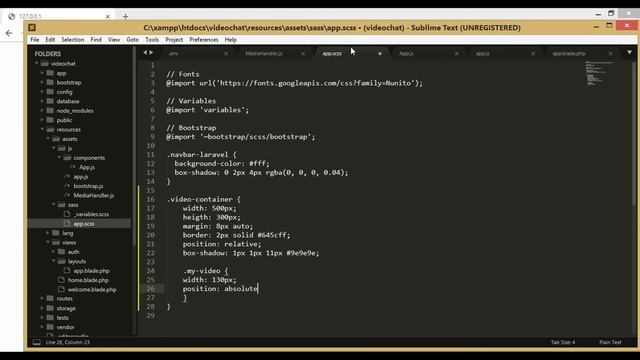The image size is (640, 360).
Task: Collapse the resources folder
Action: 42,129
